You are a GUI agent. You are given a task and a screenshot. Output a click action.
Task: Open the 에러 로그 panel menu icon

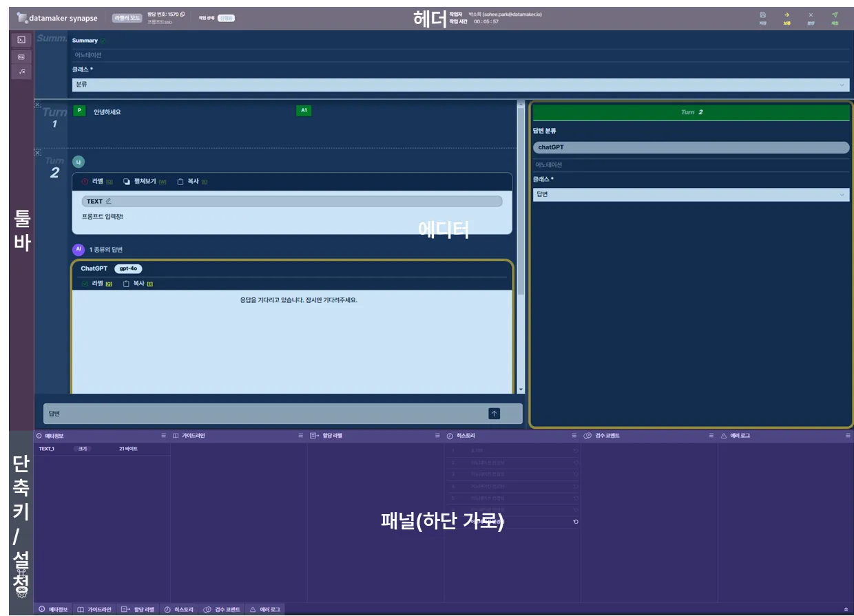(x=848, y=436)
